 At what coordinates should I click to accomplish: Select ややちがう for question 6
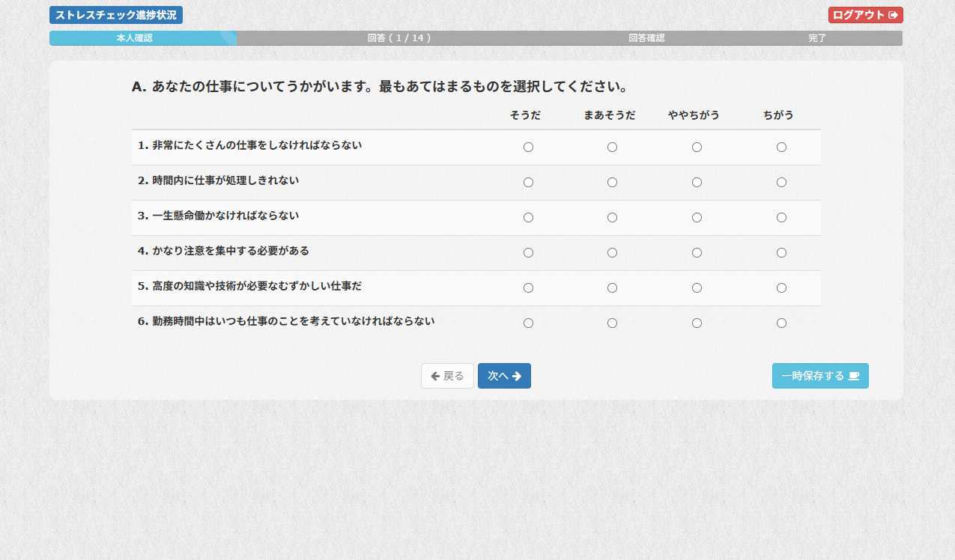click(697, 323)
